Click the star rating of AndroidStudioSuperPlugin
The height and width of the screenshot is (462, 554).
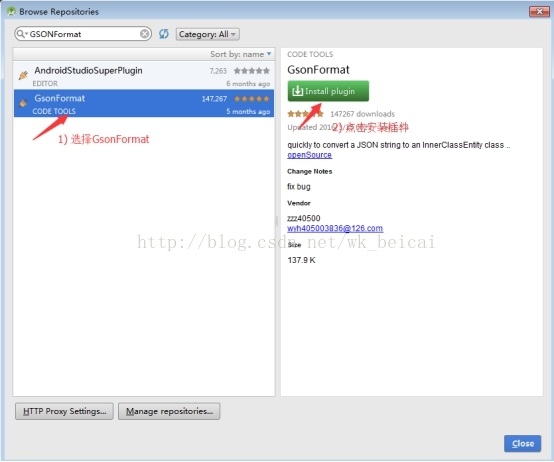[x=252, y=71]
